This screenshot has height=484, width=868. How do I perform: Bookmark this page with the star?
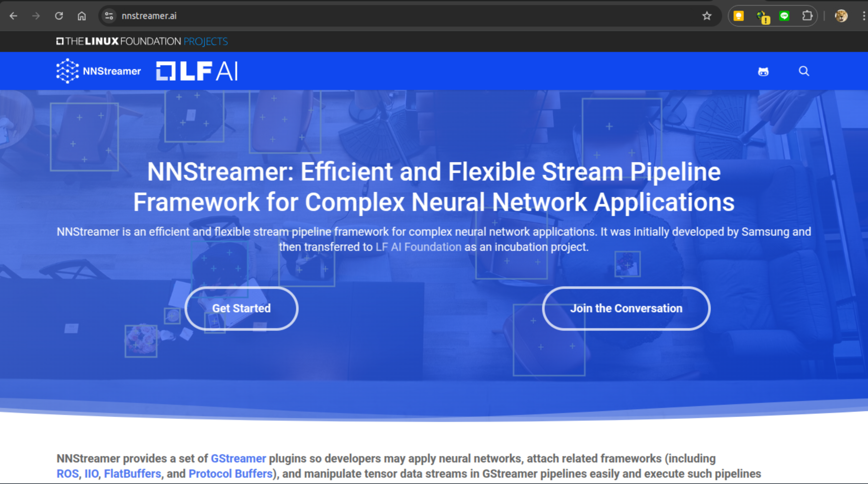coord(707,16)
